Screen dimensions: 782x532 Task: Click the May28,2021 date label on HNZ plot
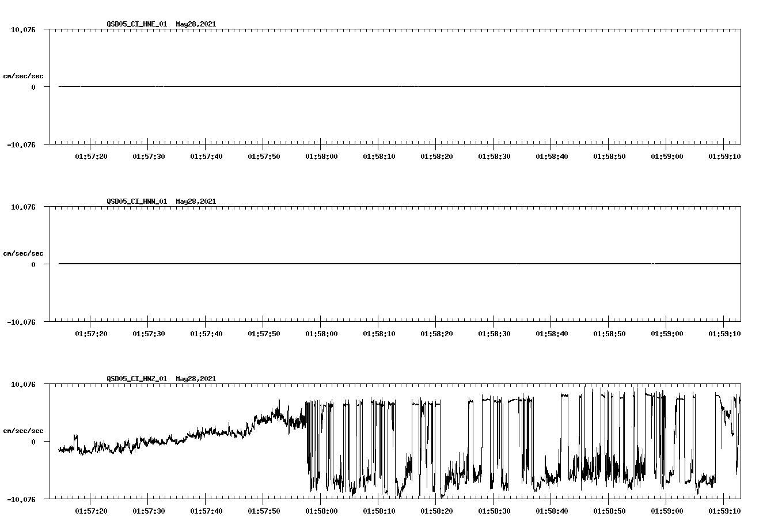coord(195,379)
